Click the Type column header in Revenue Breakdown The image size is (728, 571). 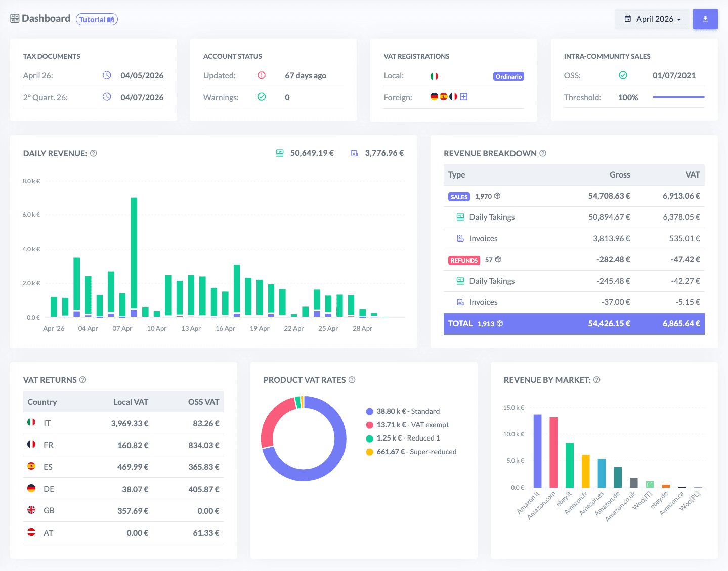click(x=456, y=174)
